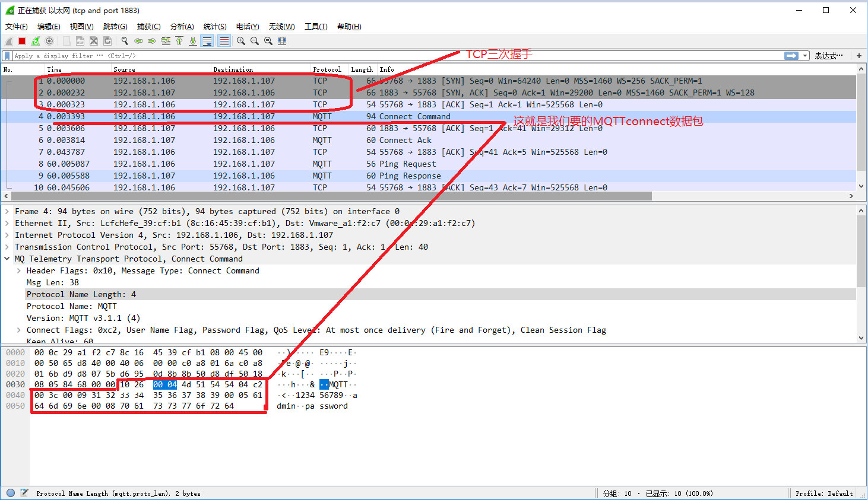Expand the Connect Flags 0xc2 item
Image resolution: width=868 pixels, height=500 pixels.
(x=19, y=330)
